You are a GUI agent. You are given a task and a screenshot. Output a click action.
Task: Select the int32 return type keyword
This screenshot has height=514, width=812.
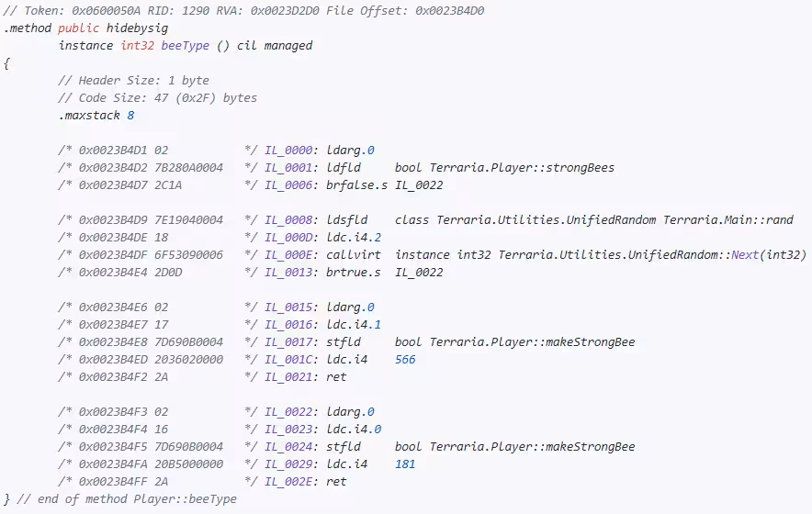(137, 46)
